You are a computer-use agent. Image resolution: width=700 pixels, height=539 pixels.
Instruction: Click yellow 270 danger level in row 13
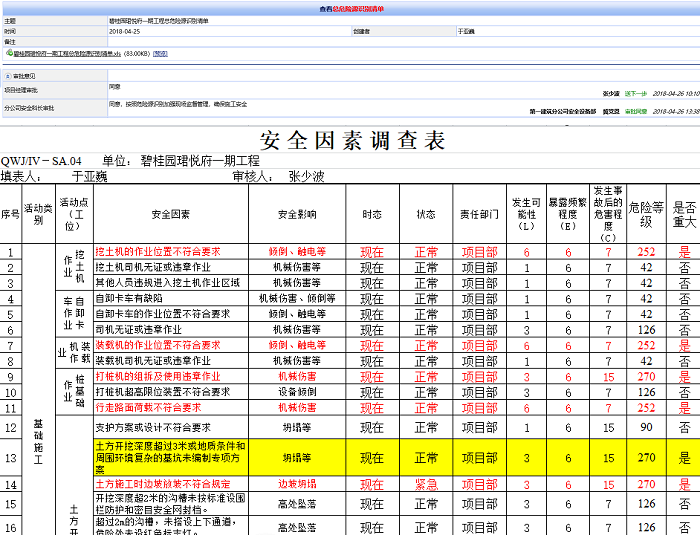(646, 458)
